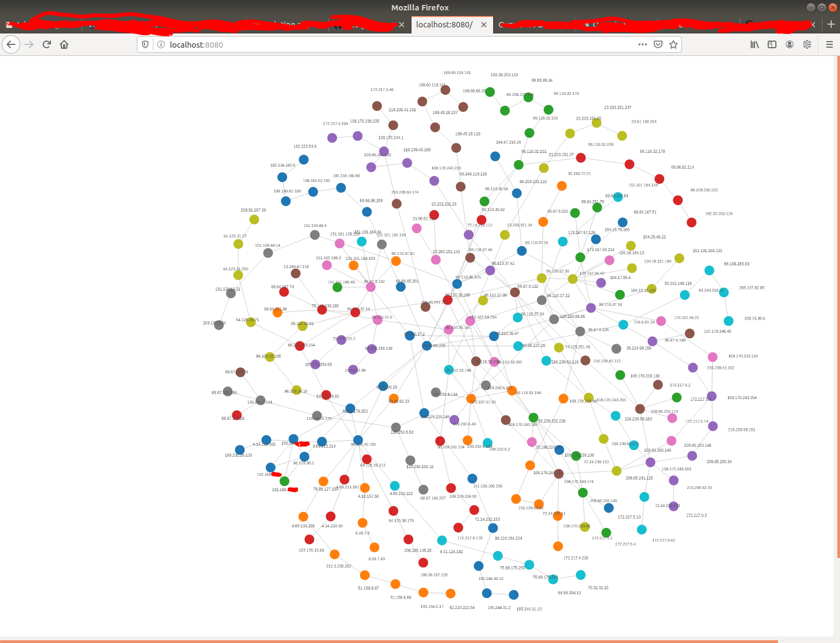
Task: Click the label 70.32.31.20
Action: [x=598, y=588]
